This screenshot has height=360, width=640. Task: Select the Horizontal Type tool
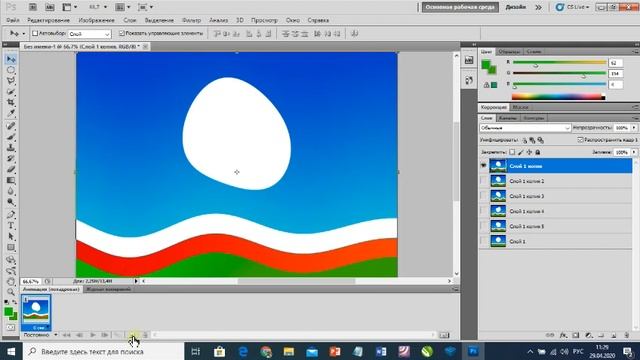click(x=11, y=226)
